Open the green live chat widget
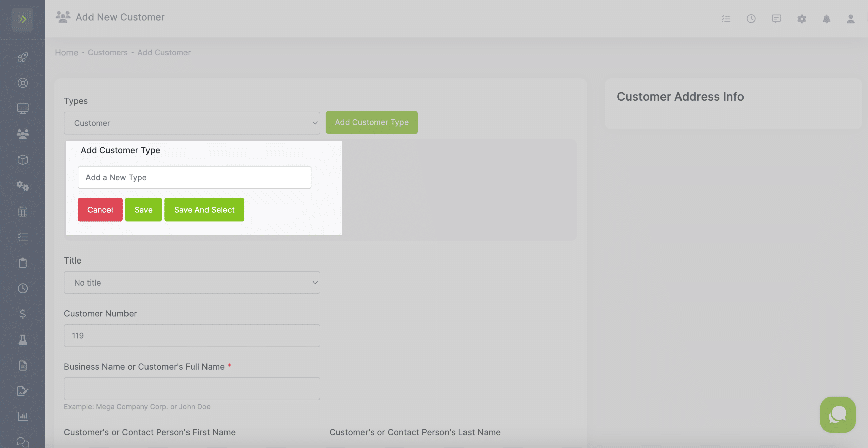This screenshot has height=448, width=868. click(838, 415)
